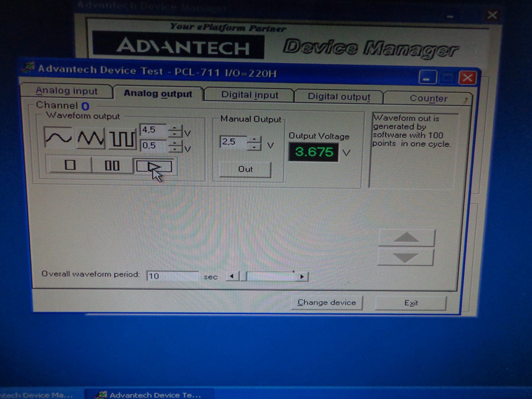Click the Out button
Viewport: 532px width, 399px height.
[x=245, y=169]
